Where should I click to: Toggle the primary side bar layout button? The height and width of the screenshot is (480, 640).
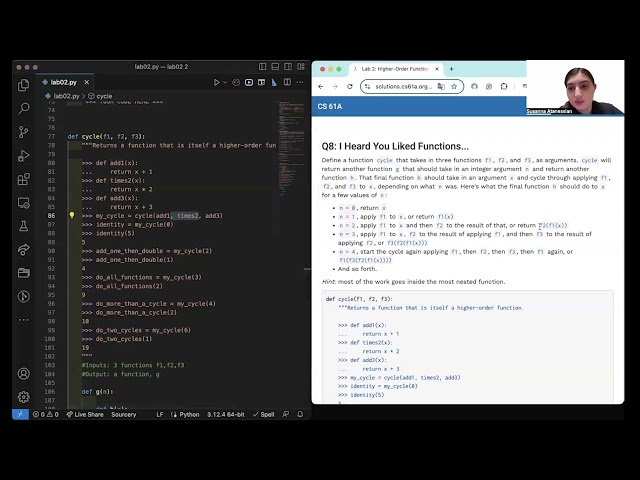coord(262,67)
